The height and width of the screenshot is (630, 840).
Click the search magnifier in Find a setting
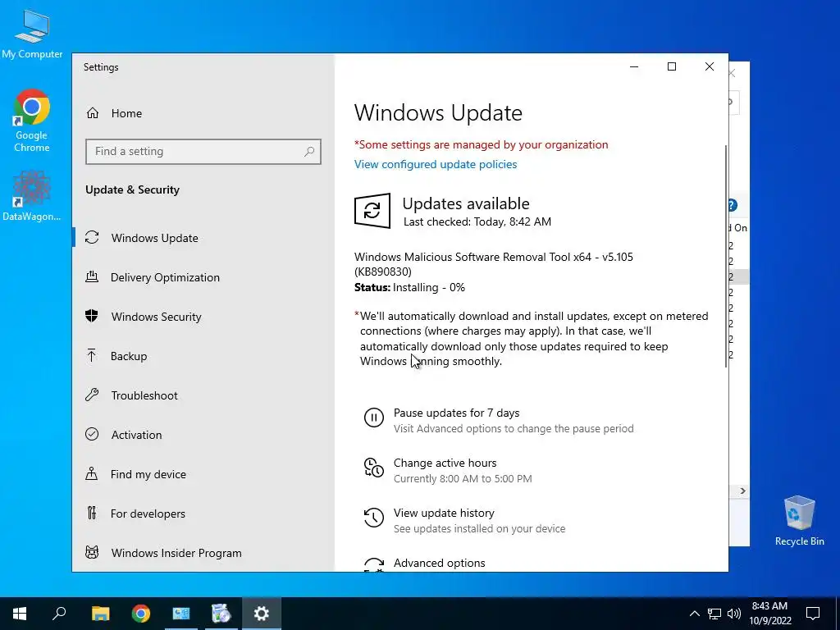click(x=309, y=152)
